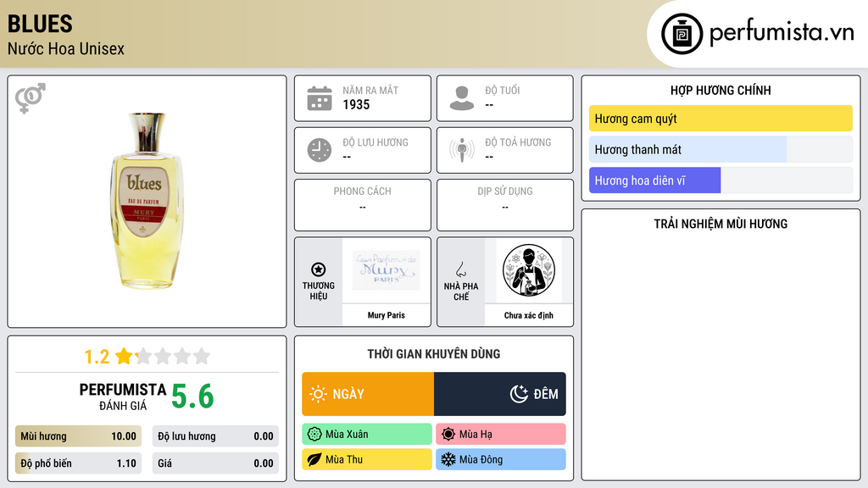
Task: Select the Mùa Hạ season tag
Action: pos(501,435)
